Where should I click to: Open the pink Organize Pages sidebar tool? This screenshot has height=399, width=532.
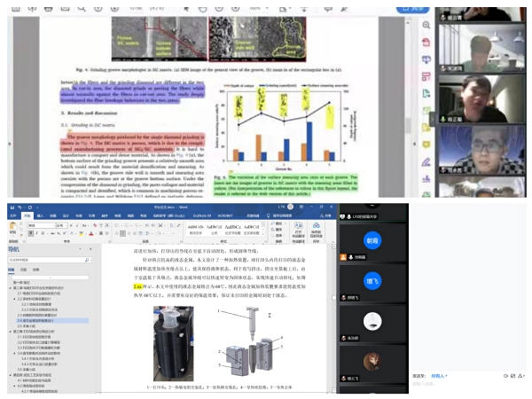click(x=426, y=76)
